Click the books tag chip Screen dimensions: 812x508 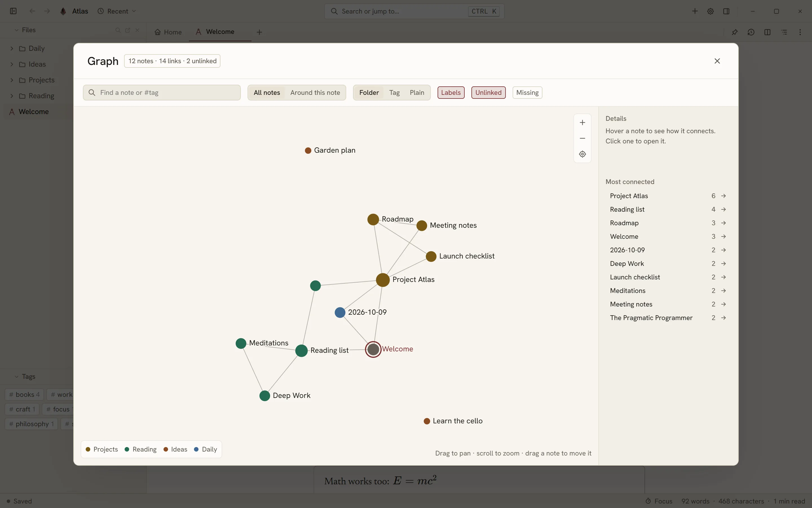tap(24, 395)
